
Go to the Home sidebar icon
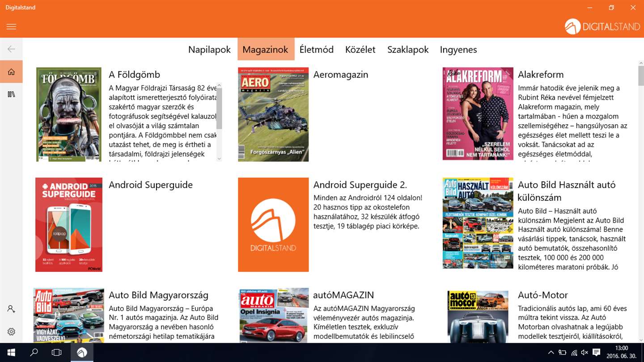11,72
